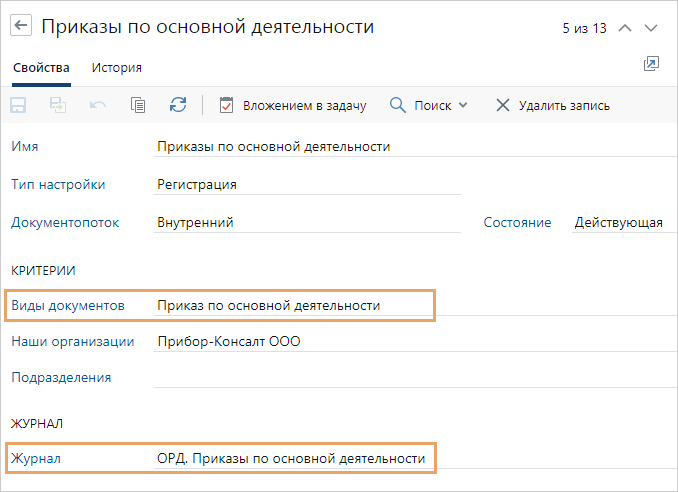678x492 pixels.
Task: Go to next record with down chevron
Action: pos(652,28)
